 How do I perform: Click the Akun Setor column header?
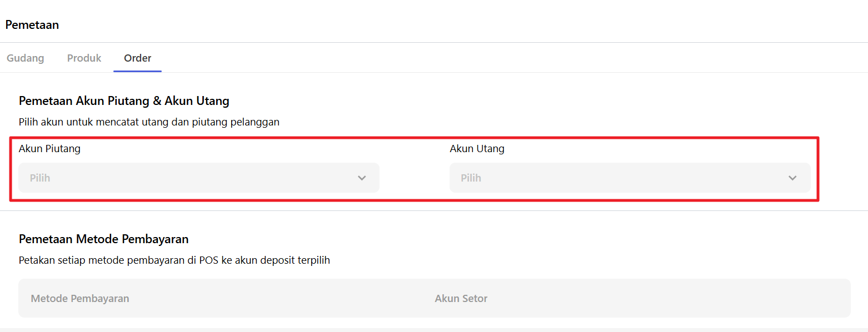[x=461, y=299]
